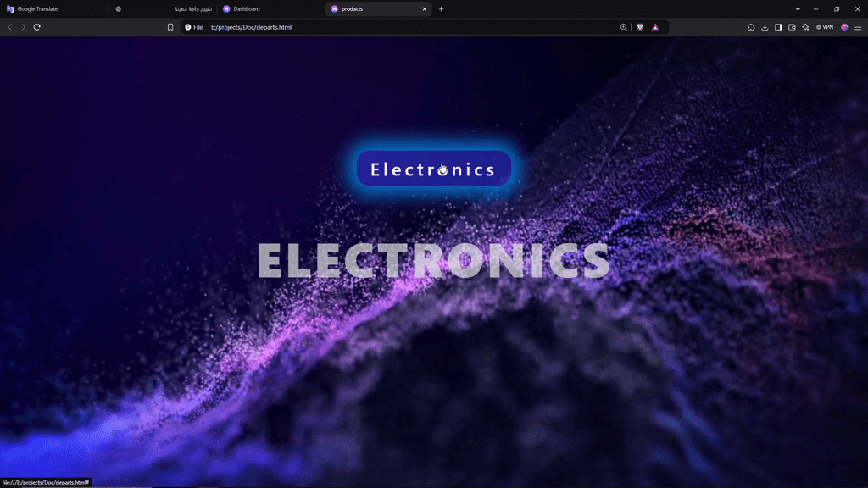This screenshot has height=488, width=868.
Task: Bookmark this page
Action: pos(170,27)
